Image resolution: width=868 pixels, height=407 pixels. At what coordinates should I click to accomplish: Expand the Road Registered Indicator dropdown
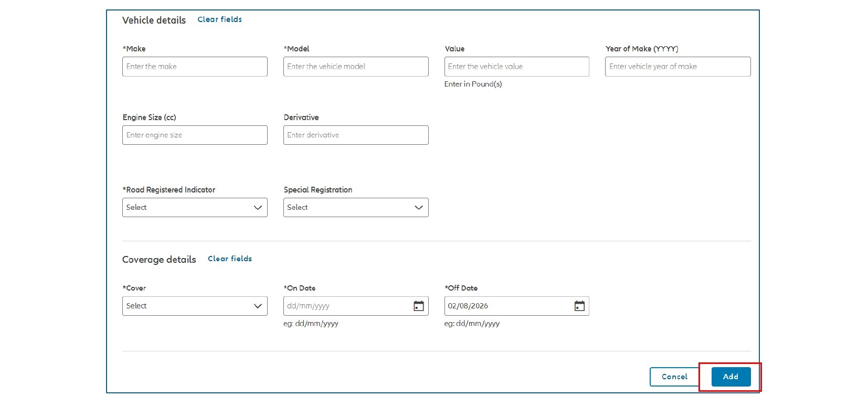(195, 207)
